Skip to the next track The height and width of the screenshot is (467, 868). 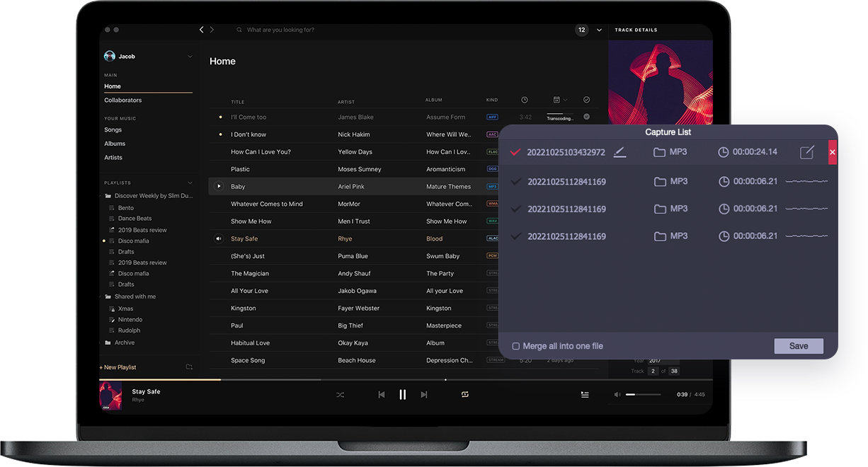click(424, 395)
